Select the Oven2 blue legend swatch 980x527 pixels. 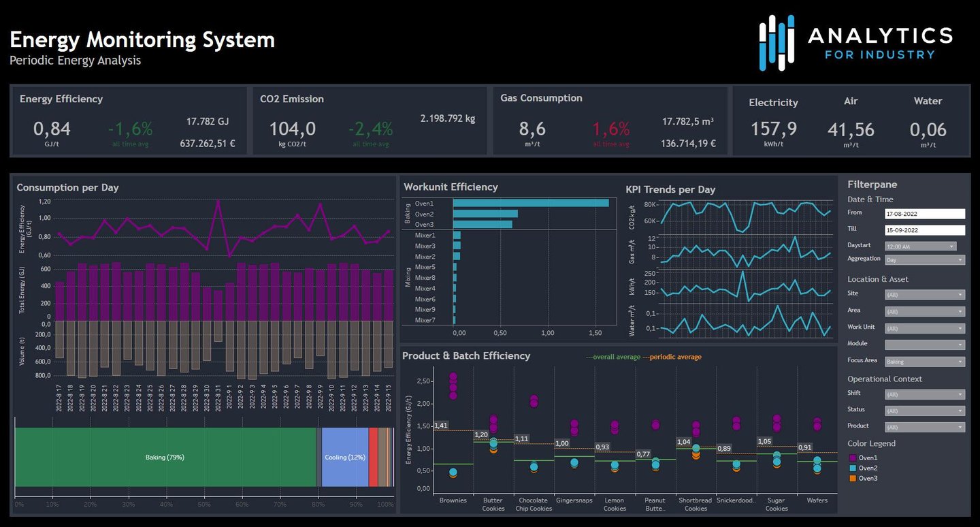pyautogui.click(x=853, y=468)
